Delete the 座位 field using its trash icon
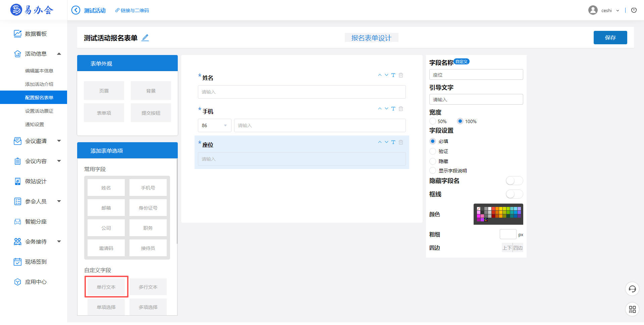 401,142
